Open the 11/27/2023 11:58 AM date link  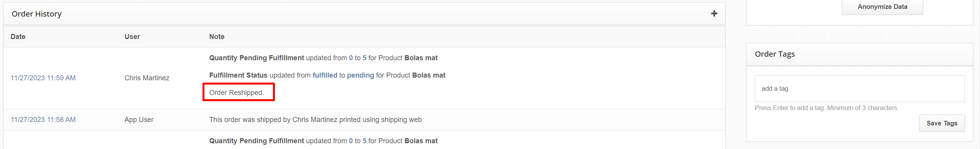pyautogui.click(x=43, y=120)
